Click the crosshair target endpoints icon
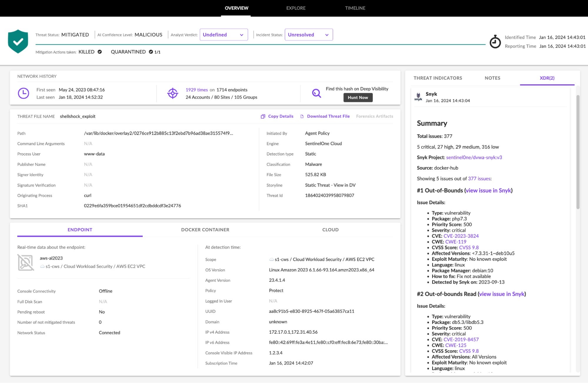Viewport: 588px width, 383px height. click(x=173, y=93)
